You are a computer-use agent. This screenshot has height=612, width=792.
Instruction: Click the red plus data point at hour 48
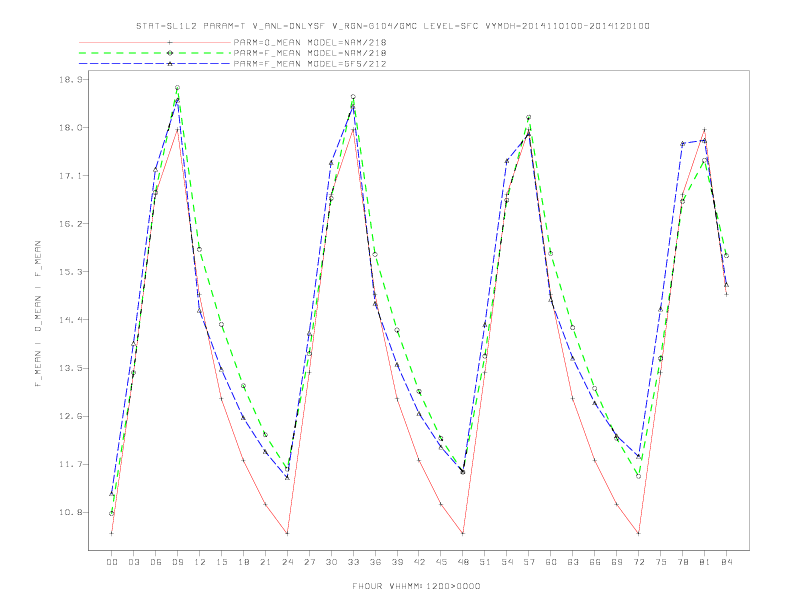coord(463,533)
